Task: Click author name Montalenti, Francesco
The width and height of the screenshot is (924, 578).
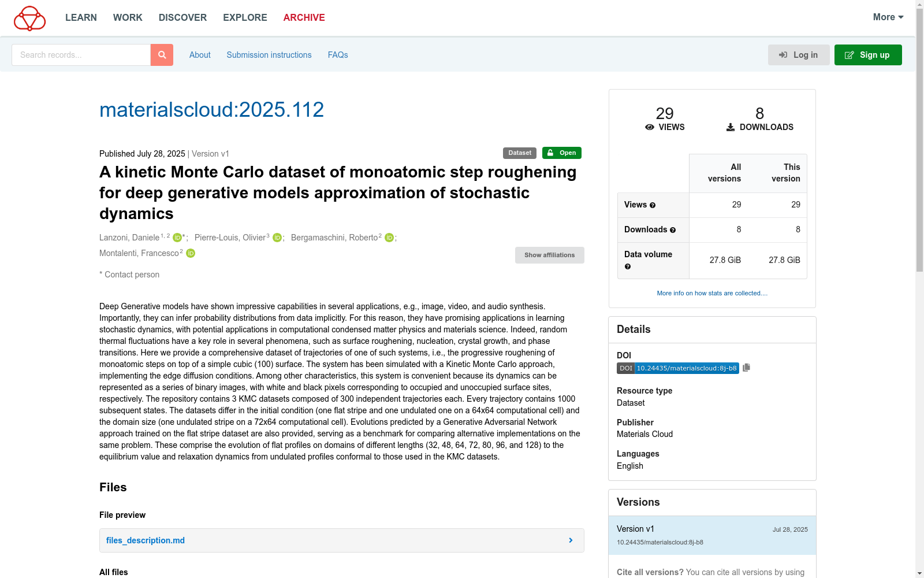Action: [x=139, y=253]
